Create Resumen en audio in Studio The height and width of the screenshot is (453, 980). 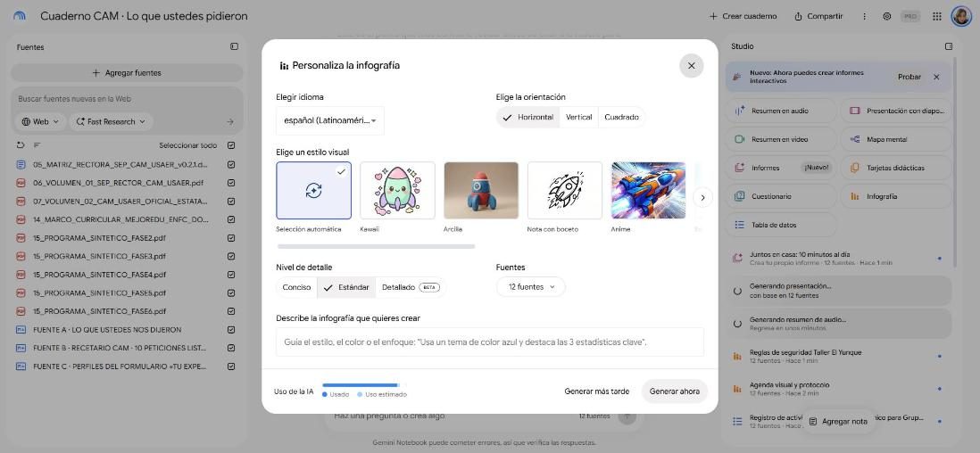tap(781, 111)
